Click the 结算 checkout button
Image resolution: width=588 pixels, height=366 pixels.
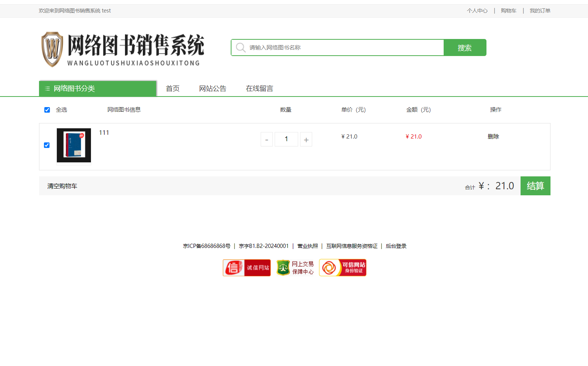535,186
